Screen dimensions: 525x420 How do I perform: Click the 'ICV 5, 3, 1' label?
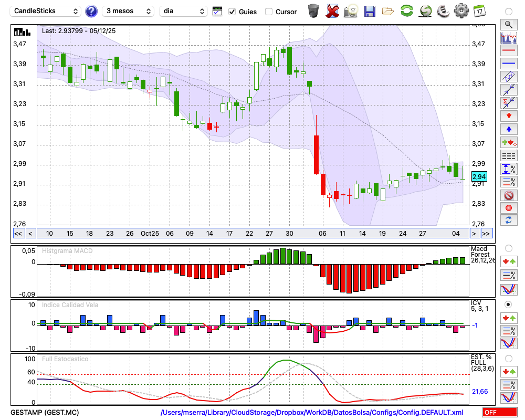coord(480,306)
